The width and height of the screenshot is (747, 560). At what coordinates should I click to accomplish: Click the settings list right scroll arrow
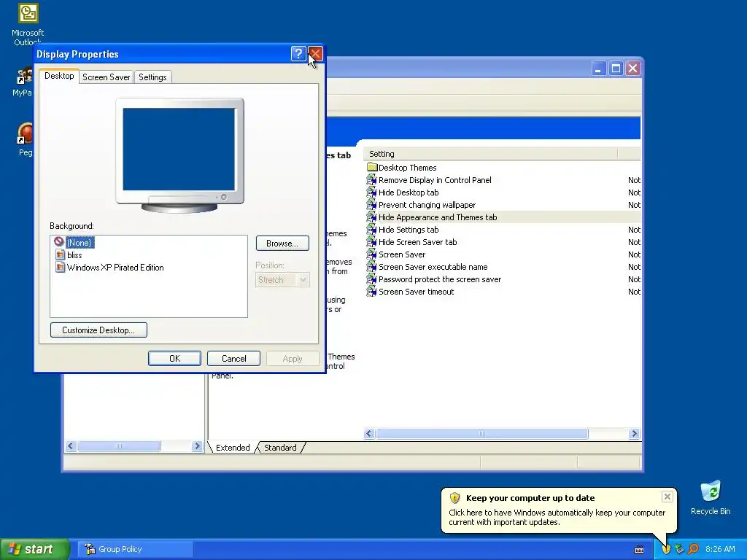click(x=634, y=433)
